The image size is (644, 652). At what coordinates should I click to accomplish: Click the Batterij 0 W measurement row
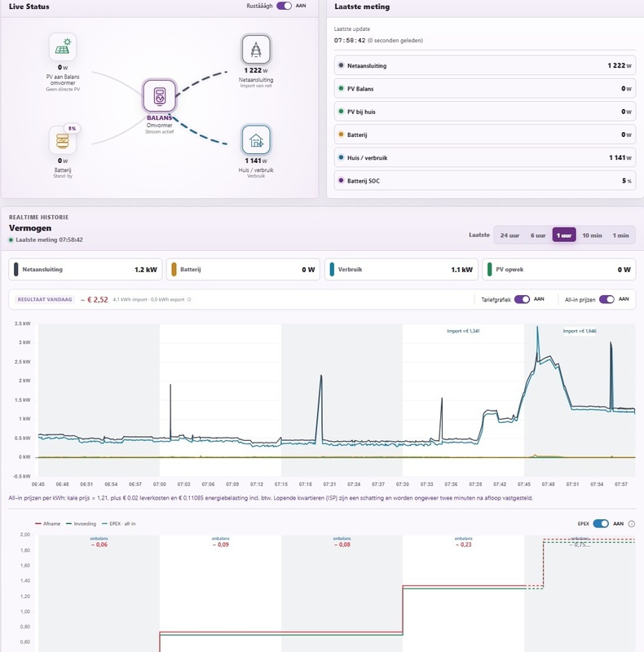pos(485,134)
